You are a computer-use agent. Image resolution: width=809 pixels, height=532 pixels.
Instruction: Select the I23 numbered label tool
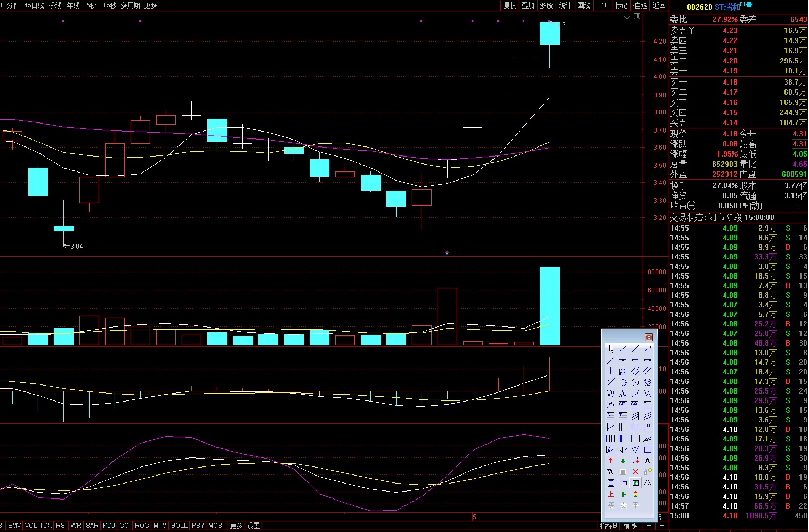pyautogui.click(x=623, y=371)
